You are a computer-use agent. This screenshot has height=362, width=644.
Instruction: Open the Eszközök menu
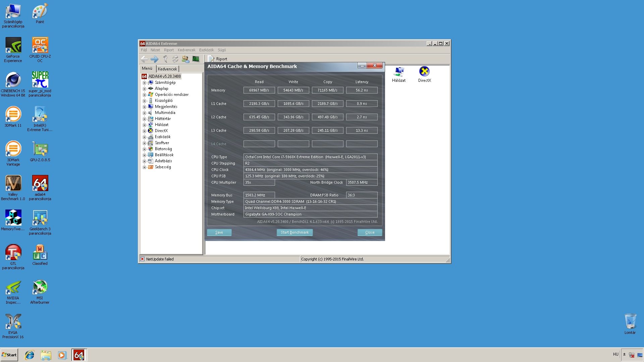(x=206, y=50)
